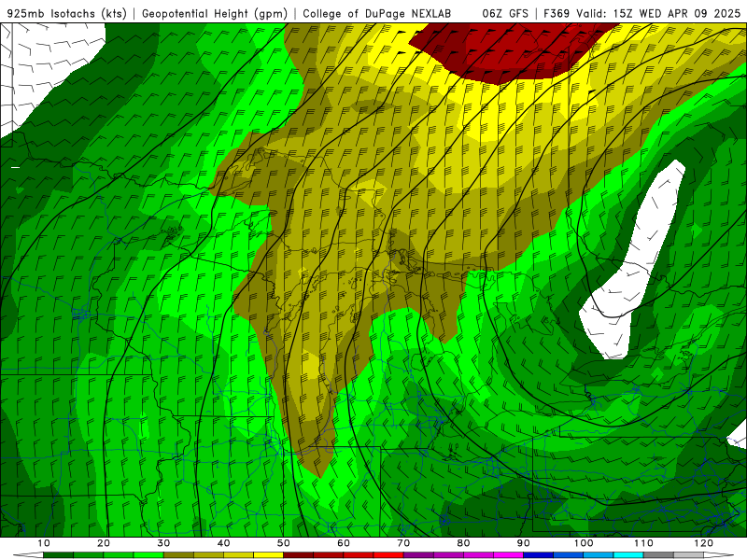Click the 'College of DuPage NEXLAB' label
The width and height of the screenshot is (747, 560).
point(377,14)
